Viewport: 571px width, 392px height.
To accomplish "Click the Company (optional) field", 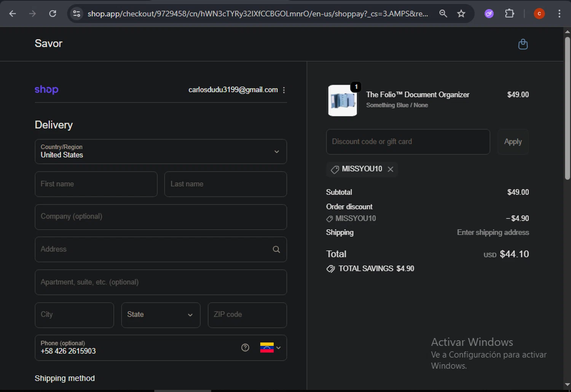I will click(x=161, y=217).
